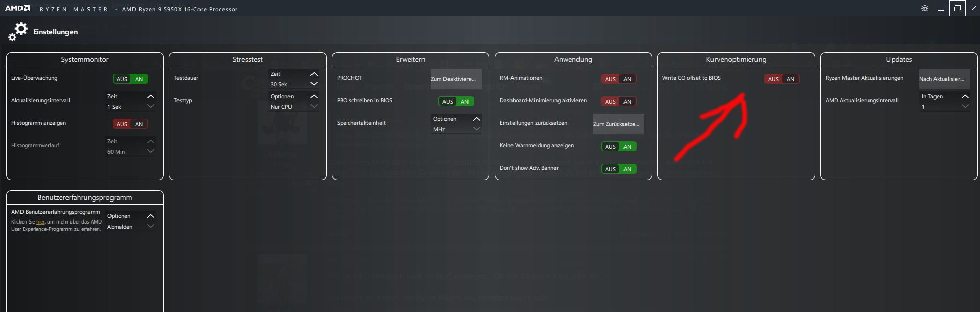This screenshot has width=980, height=312.
Task: Click Benutzererfahrungsprogramm options down chevron
Action: tap(151, 226)
